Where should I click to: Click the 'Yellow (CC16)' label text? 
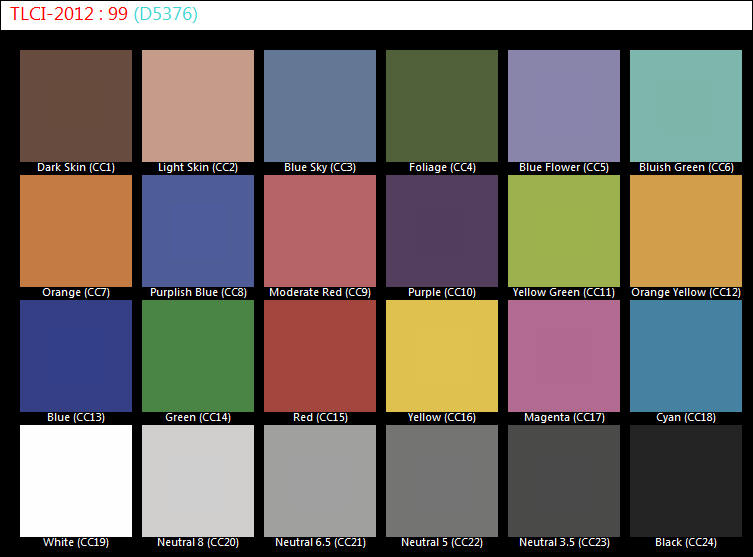point(442,417)
